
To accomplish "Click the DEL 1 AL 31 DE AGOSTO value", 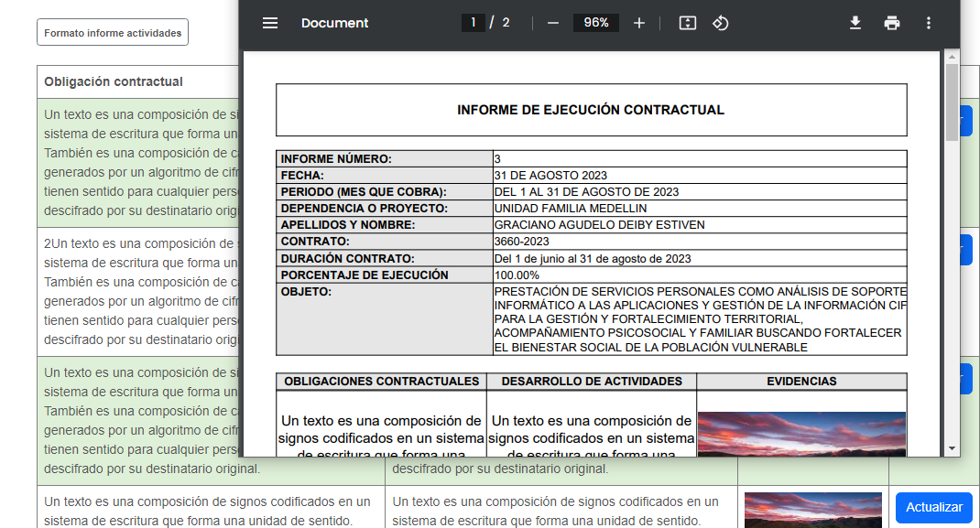I will (x=586, y=192).
